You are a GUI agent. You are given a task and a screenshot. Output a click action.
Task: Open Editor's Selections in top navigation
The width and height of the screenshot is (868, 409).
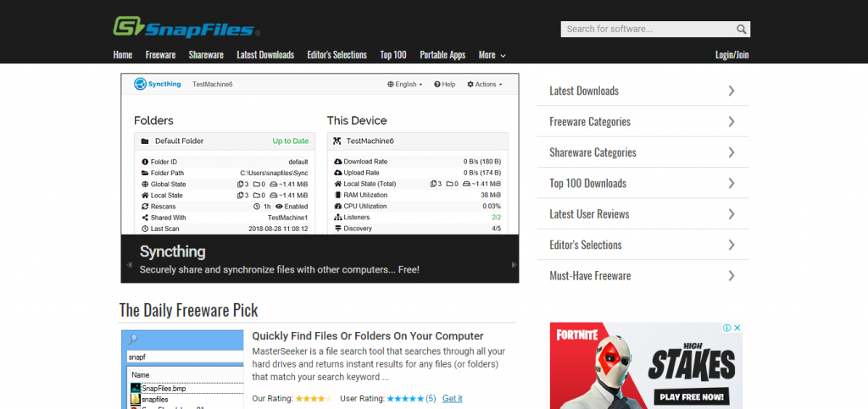tap(337, 55)
